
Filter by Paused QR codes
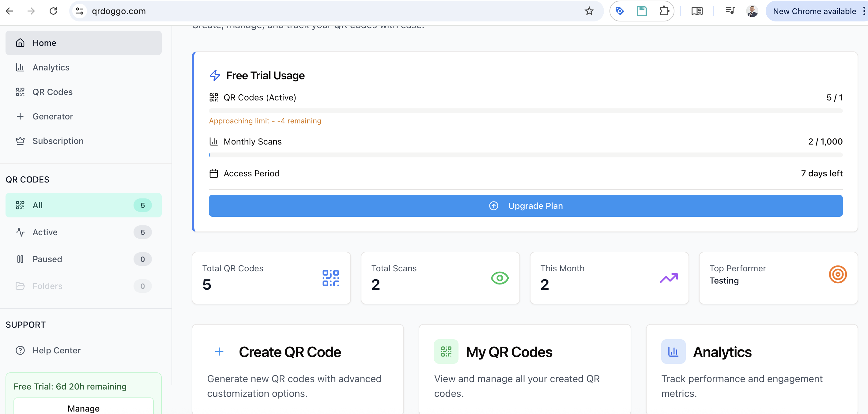[84, 259]
